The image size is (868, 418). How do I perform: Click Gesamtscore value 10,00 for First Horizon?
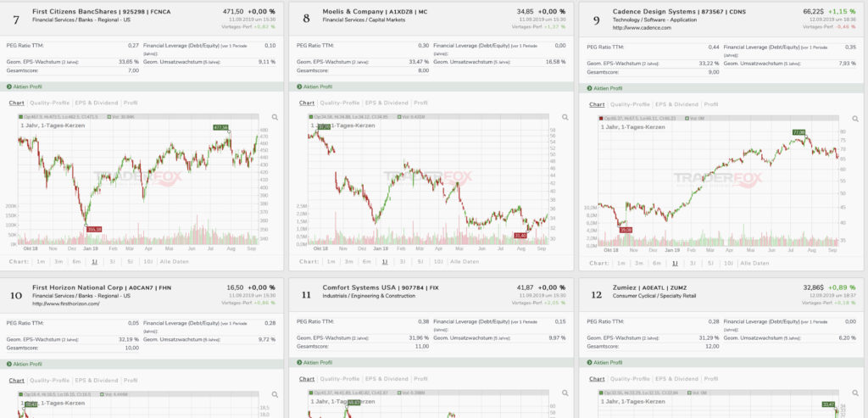coord(132,348)
